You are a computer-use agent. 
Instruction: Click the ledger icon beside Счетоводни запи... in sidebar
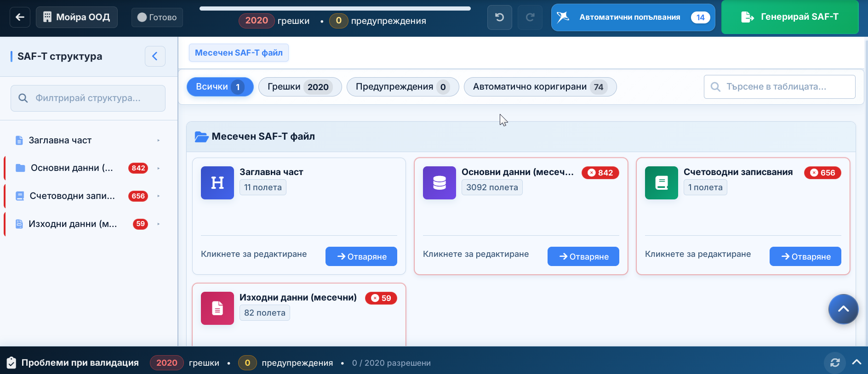pyautogui.click(x=20, y=196)
